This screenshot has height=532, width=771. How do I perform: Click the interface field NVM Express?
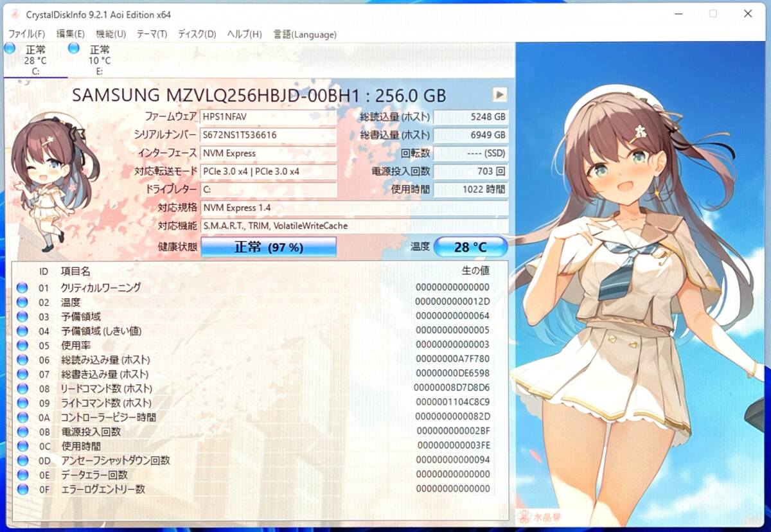(269, 153)
